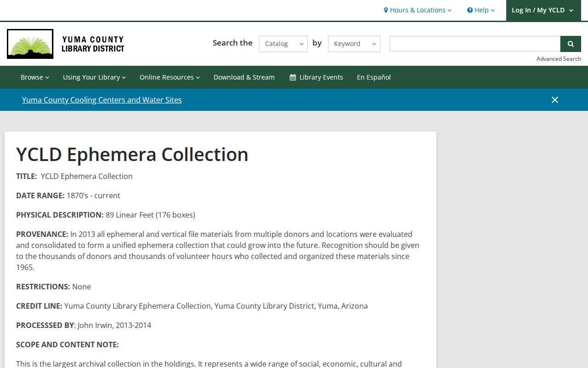Click the Hours & Locations pin icon
This screenshot has width=588, height=368.
click(x=386, y=10)
